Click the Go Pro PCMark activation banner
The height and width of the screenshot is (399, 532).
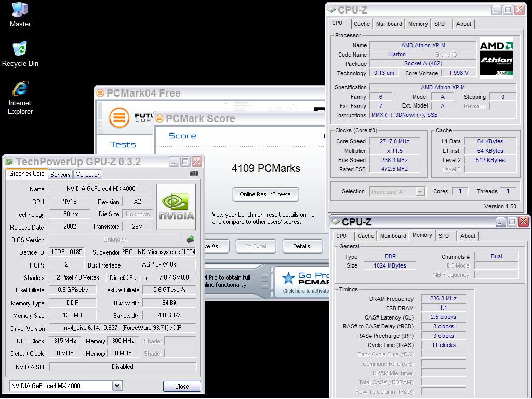pos(302,283)
